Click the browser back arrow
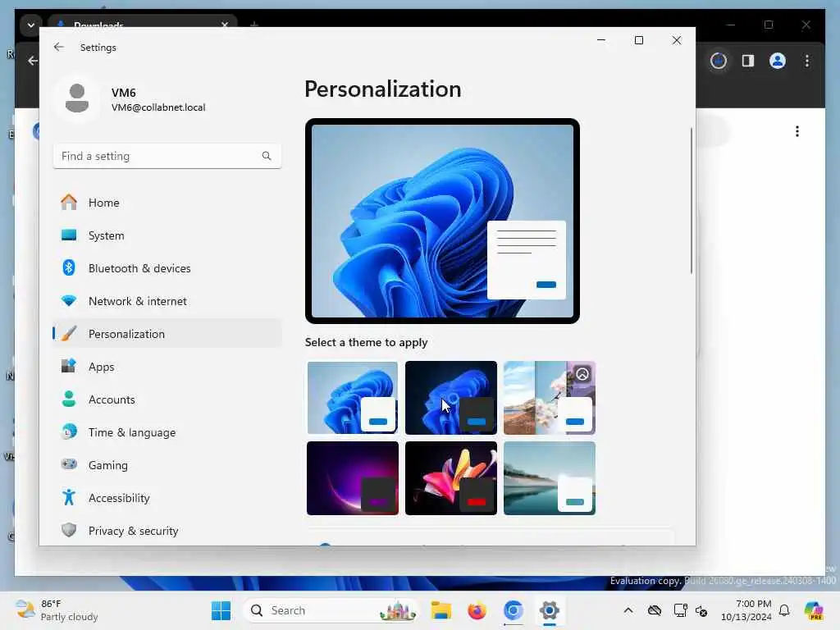This screenshot has height=630, width=840. click(x=33, y=61)
